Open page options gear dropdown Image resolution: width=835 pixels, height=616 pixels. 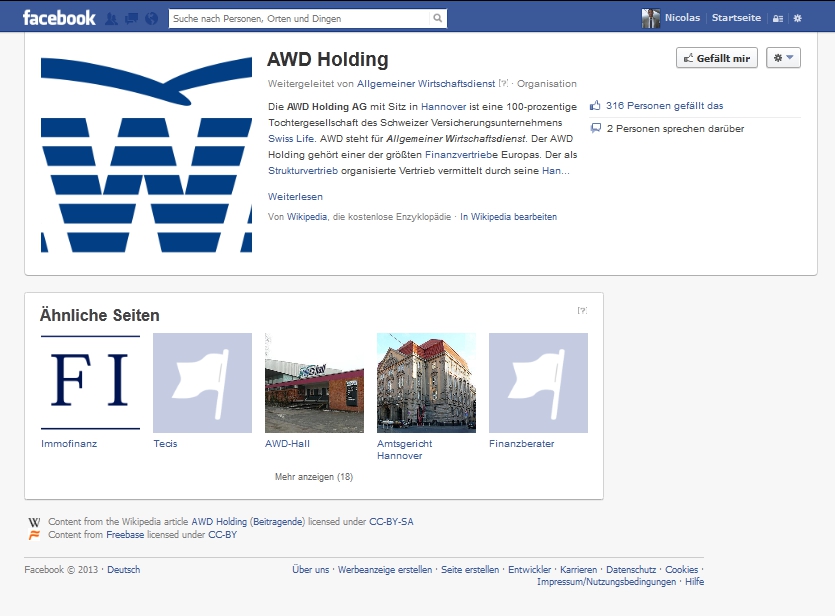783,58
